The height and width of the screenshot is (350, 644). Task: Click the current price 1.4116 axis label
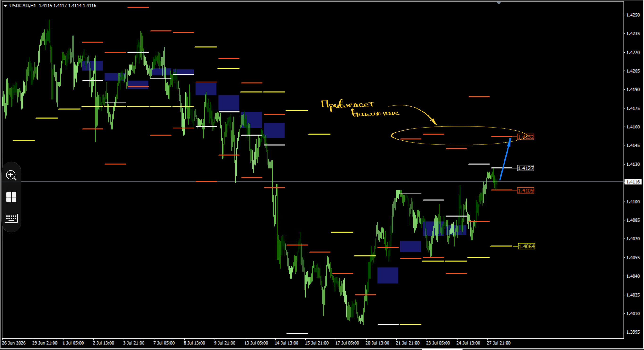click(x=633, y=182)
